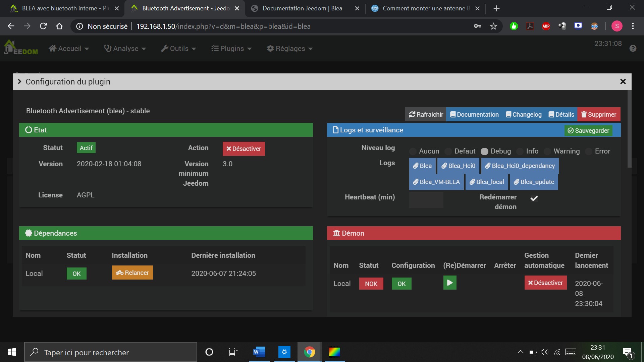Viewport: 644px width, 362px height.
Task: Reload the page with browser refresh icon
Action: point(43,26)
